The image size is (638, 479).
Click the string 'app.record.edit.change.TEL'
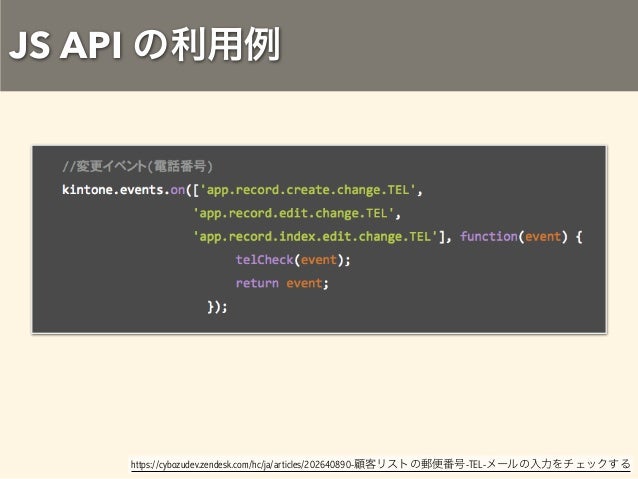point(293,213)
